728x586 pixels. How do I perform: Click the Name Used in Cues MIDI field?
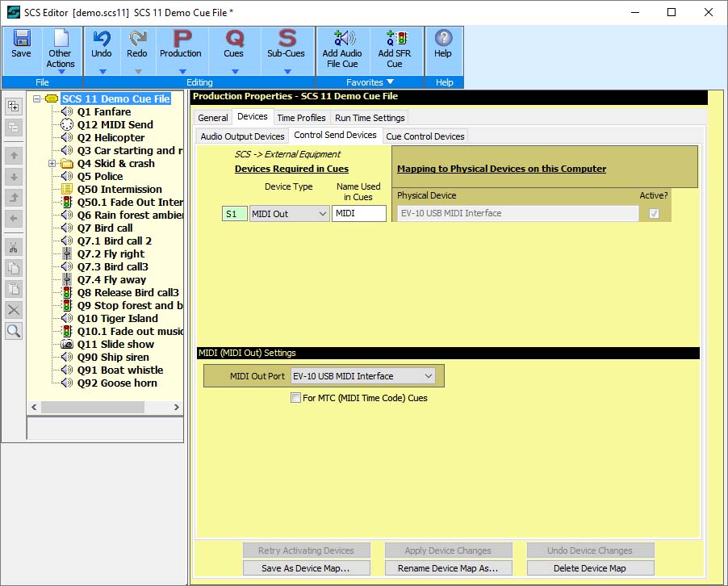358,214
